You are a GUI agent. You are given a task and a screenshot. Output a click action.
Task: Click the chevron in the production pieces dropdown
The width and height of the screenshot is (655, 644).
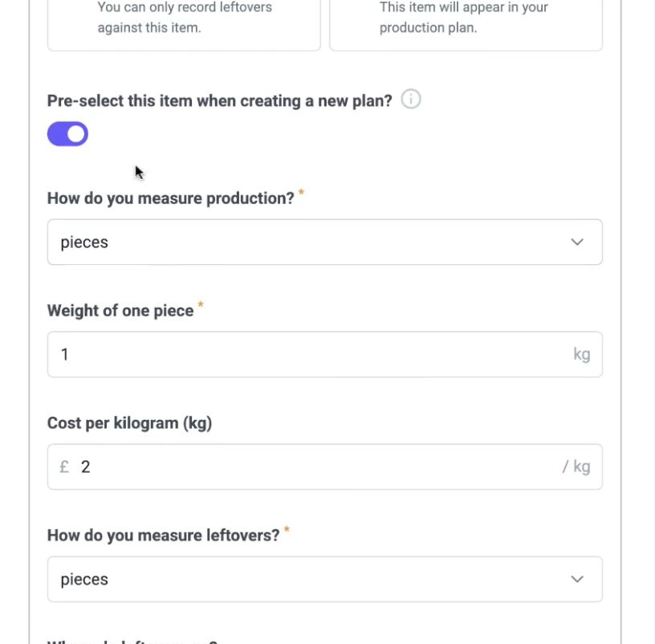tap(577, 242)
